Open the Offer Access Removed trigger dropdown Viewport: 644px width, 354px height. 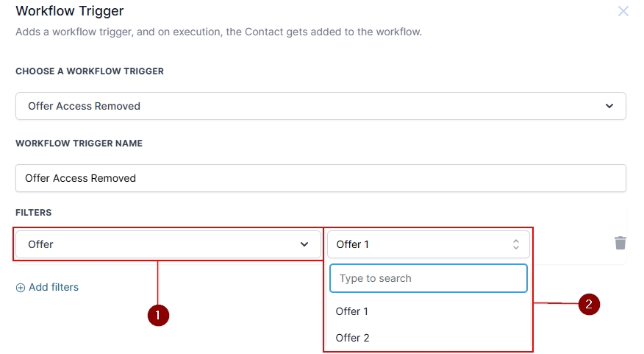coord(321,106)
